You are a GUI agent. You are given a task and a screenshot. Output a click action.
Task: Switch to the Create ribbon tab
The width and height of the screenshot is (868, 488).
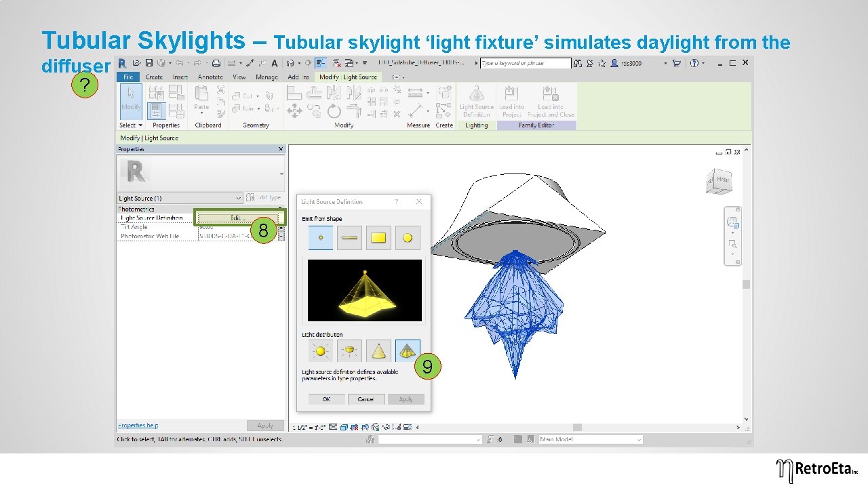[153, 77]
